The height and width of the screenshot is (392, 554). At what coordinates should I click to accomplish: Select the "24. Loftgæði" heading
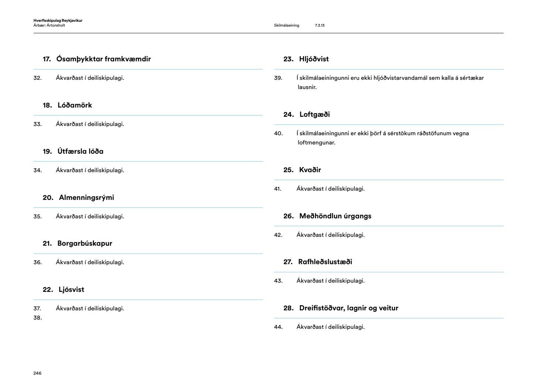point(307,115)
